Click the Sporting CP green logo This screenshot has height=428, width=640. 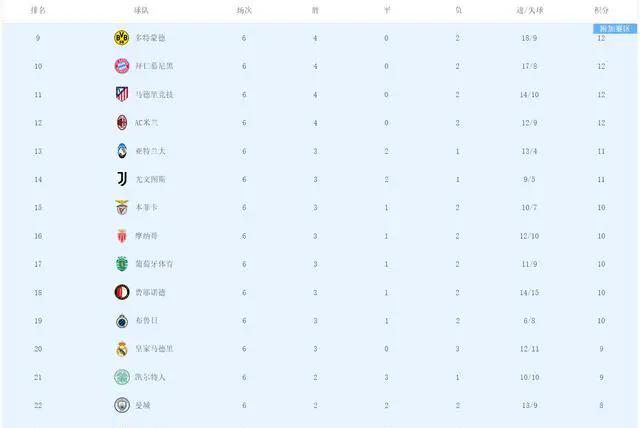pos(122,264)
